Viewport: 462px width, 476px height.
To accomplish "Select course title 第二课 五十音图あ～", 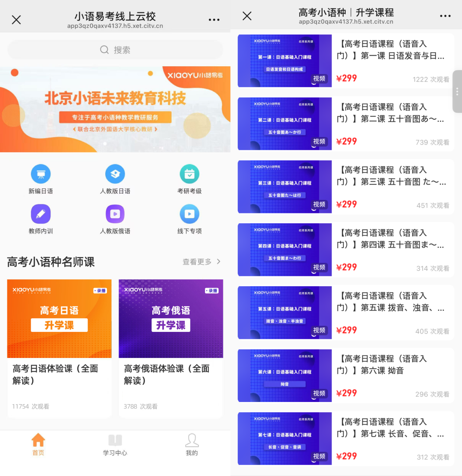I will (x=391, y=113).
